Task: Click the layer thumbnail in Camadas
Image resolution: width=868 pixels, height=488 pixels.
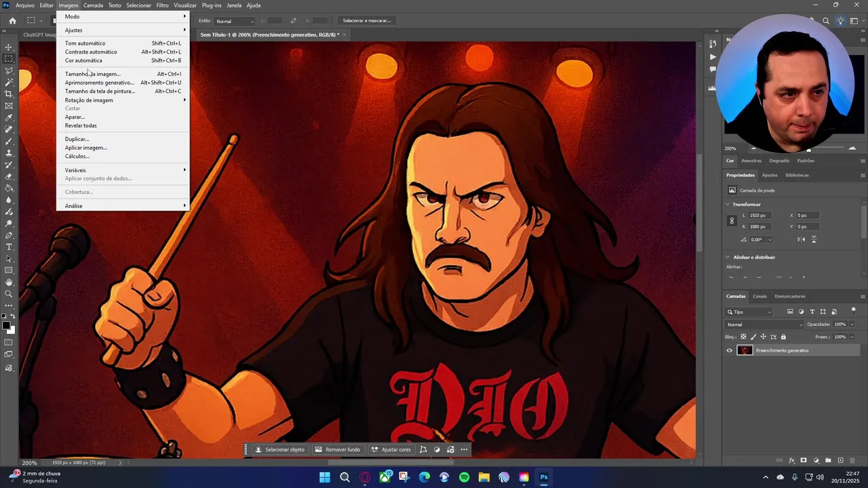Action: pyautogui.click(x=745, y=350)
